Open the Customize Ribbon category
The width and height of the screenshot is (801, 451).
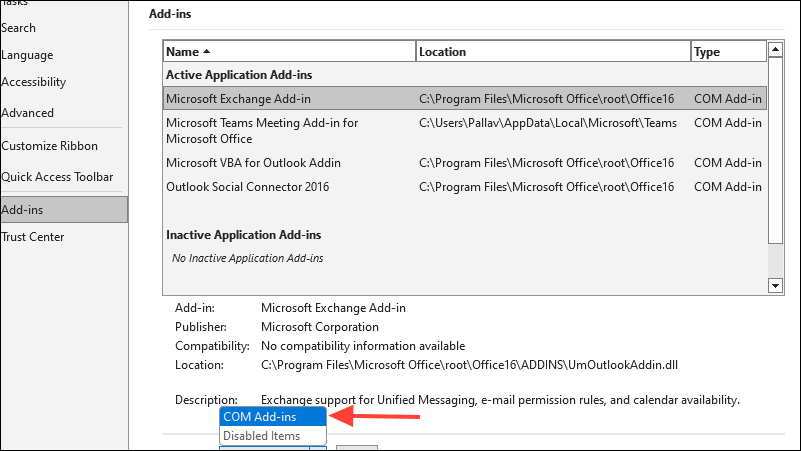(50, 146)
